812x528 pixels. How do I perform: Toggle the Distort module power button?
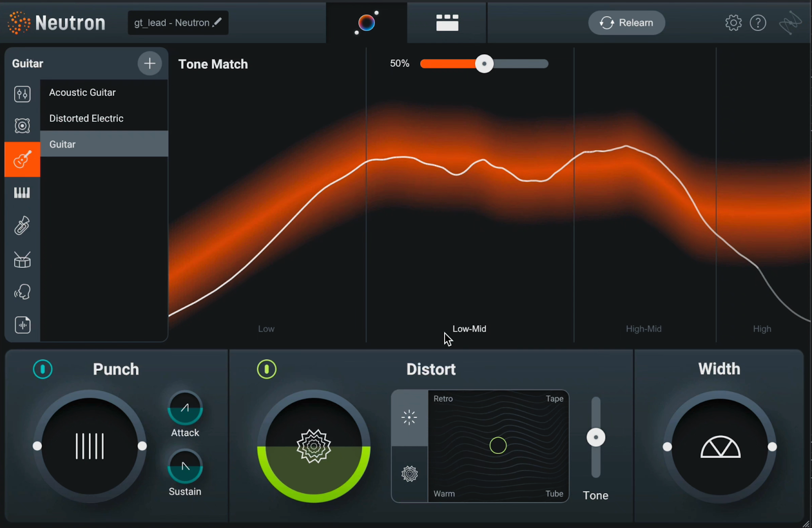pyautogui.click(x=267, y=369)
